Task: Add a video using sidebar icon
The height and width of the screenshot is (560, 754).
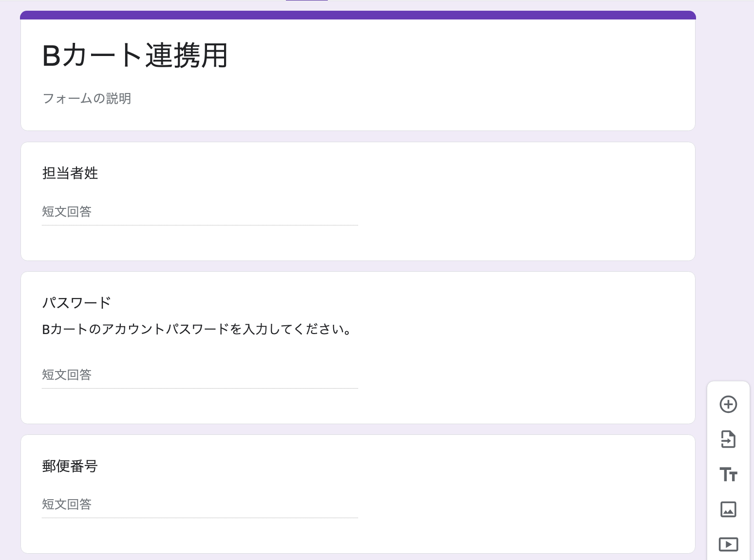Action: tap(728, 544)
